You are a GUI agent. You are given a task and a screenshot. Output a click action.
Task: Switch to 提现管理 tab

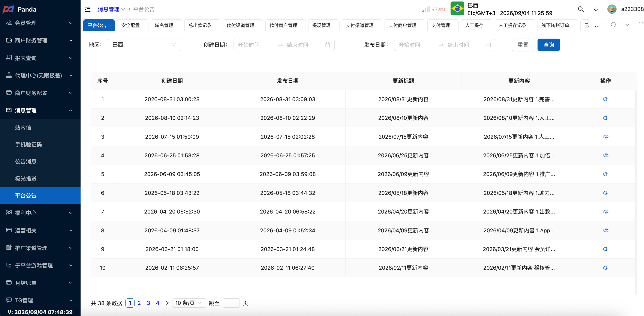323,26
